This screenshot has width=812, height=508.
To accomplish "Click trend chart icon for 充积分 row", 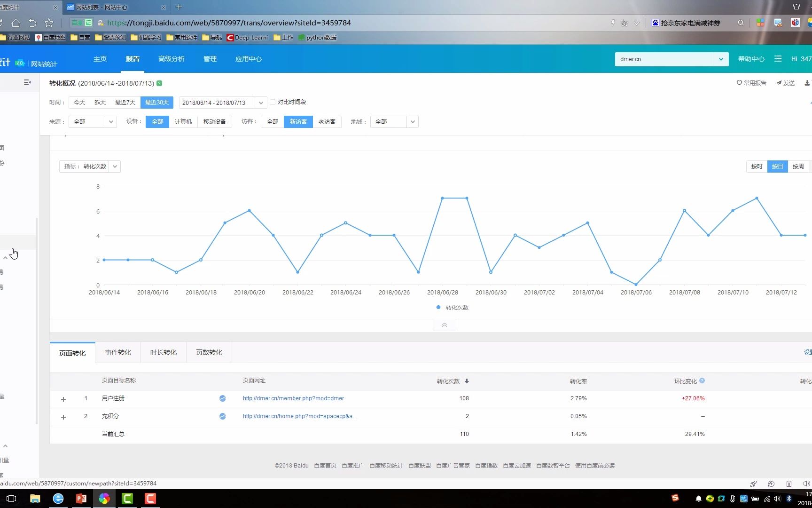I will 222,416.
